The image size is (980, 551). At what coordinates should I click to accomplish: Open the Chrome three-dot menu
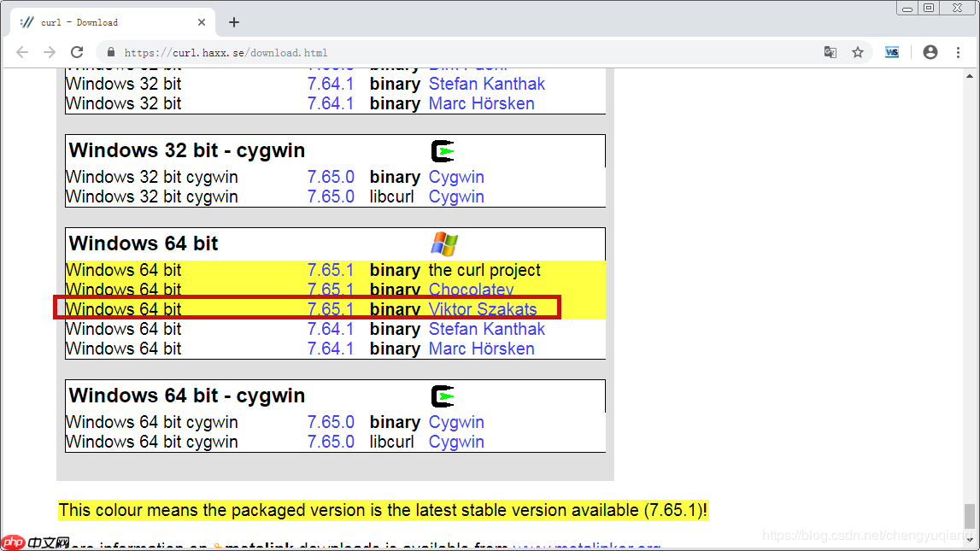tap(958, 52)
